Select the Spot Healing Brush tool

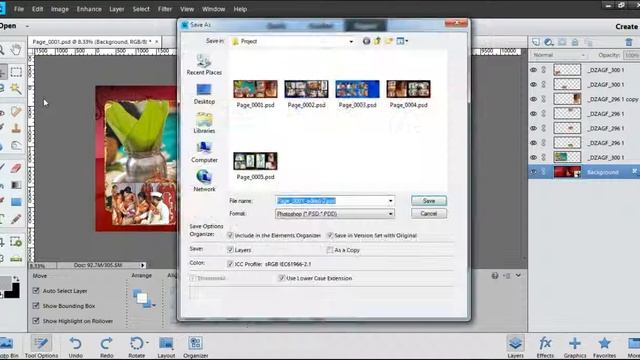point(16,112)
